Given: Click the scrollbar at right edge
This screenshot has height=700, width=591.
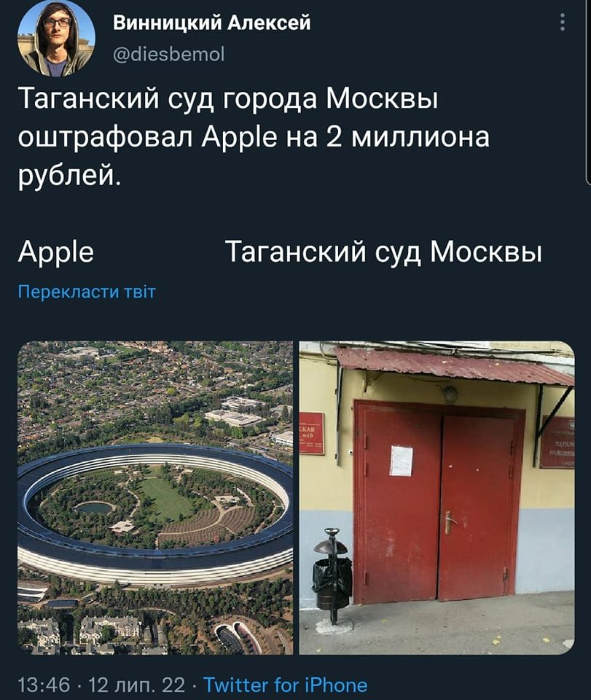Looking at the screenshot, I should (x=588, y=92).
